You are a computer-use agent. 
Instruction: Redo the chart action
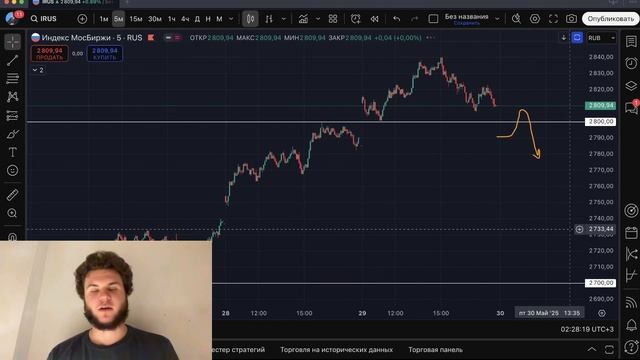pyautogui.click(x=414, y=19)
